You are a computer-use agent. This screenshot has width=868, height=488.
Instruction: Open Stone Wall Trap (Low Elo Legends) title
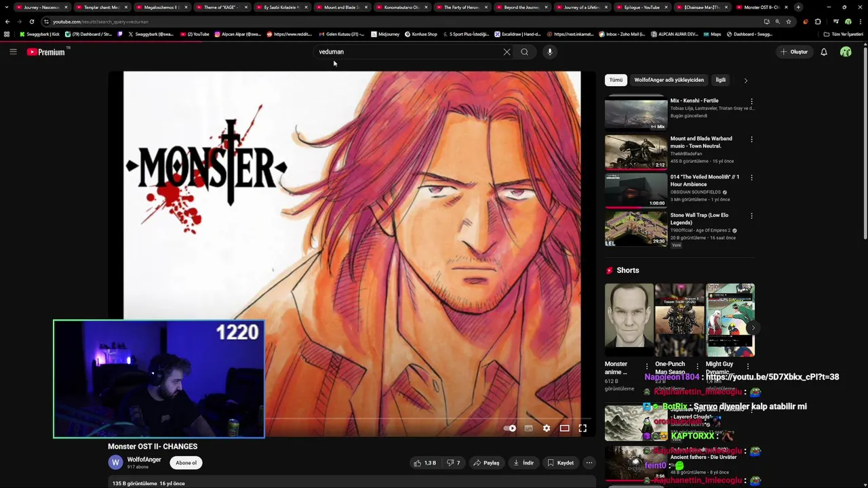pyautogui.click(x=699, y=219)
